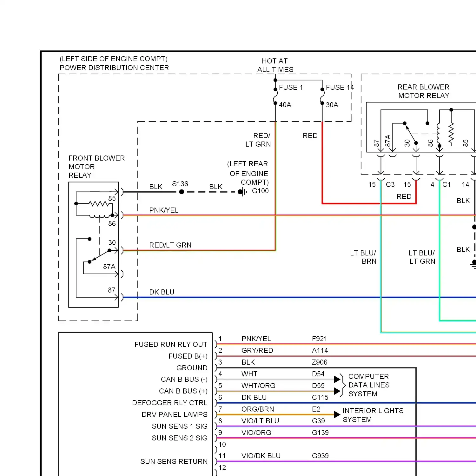Click the INTERIOR LIGHTS SYSTEM reference

click(x=373, y=415)
